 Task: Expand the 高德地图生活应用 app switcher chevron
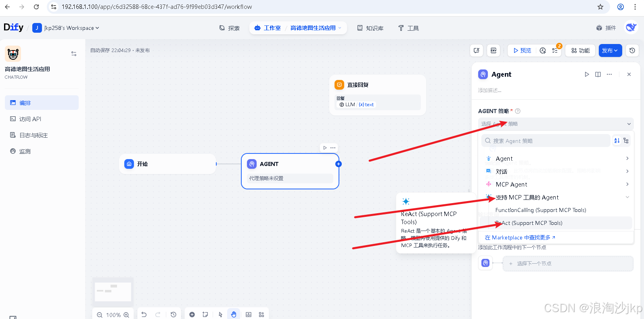[x=340, y=28]
